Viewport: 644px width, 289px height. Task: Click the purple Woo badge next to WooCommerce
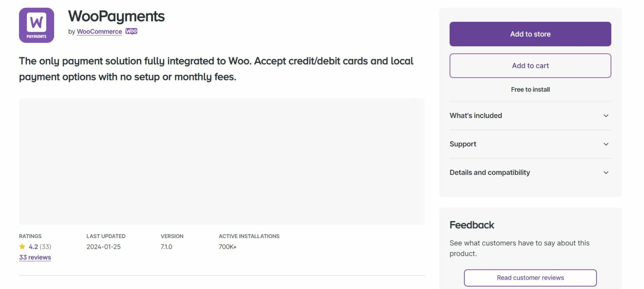pos(131,31)
